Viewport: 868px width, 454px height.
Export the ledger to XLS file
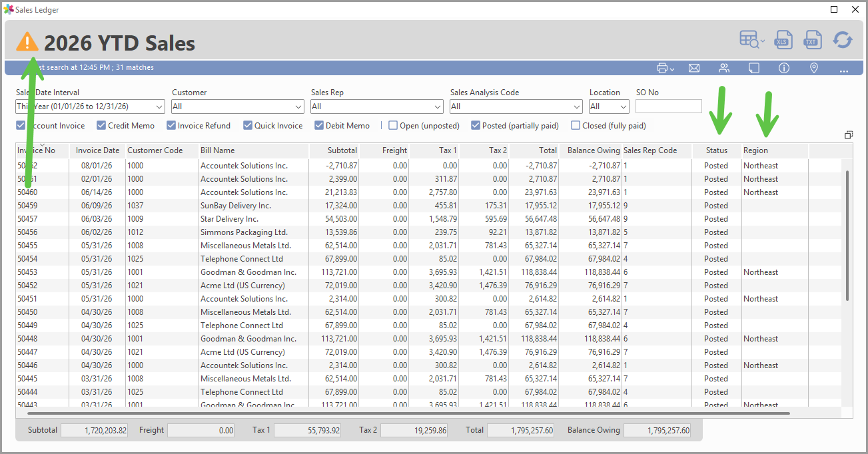click(783, 40)
